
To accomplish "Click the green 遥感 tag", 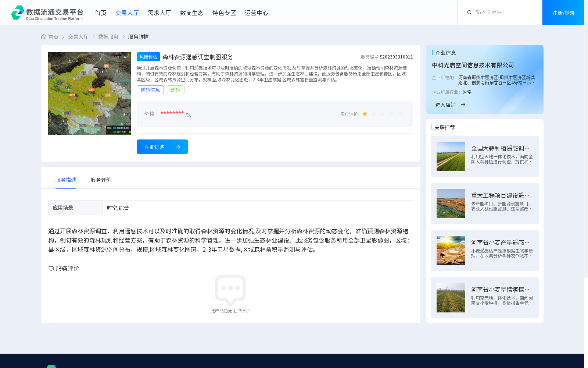I will (176, 90).
